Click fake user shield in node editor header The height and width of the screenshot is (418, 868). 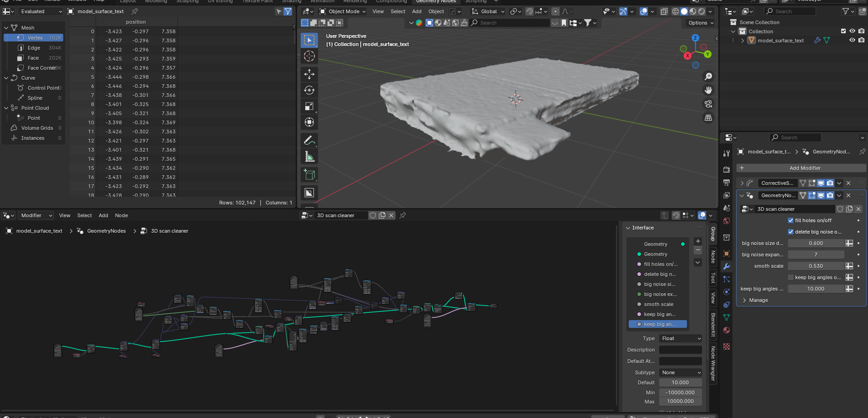click(x=373, y=215)
